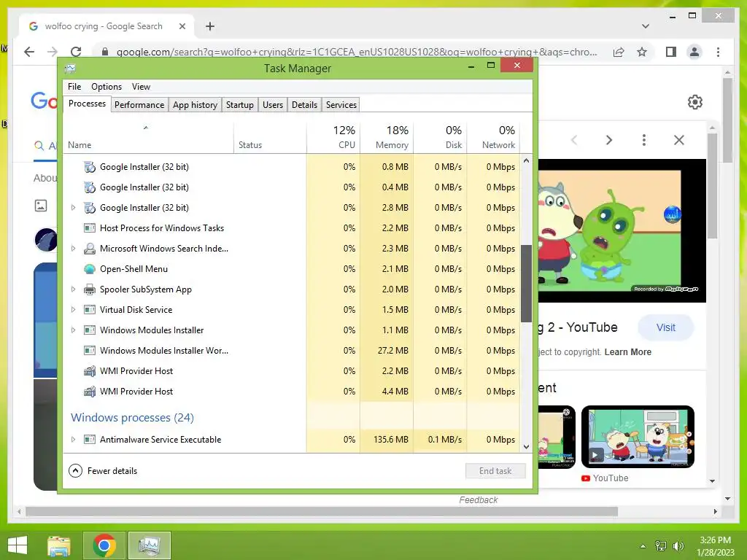
Task: Click Task Manager scroll down arrow
Action: 526,447
